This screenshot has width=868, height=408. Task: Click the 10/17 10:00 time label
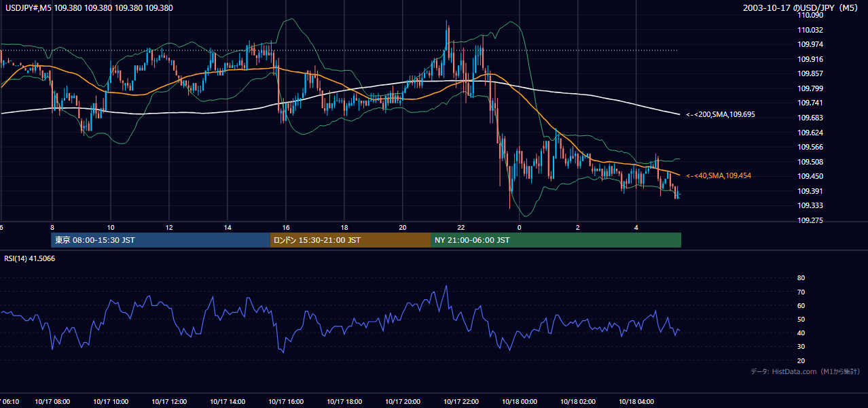pos(111,402)
